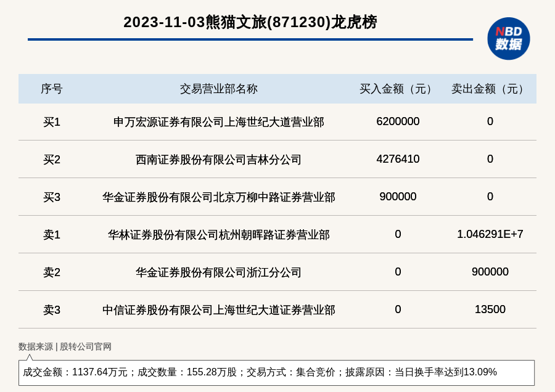Click the sell amount 0 in 买1 row
This screenshot has height=392, width=555.
click(490, 121)
